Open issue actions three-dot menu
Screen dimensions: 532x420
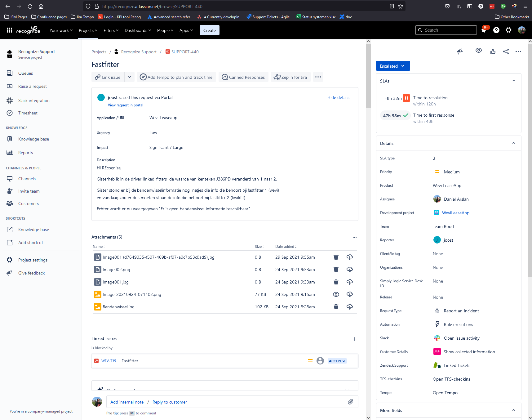pyautogui.click(x=518, y=51)
